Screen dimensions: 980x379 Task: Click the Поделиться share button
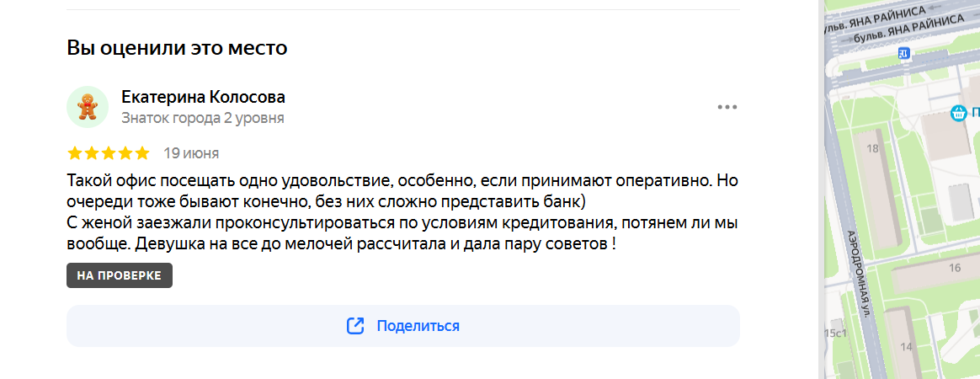coord(403,326)
